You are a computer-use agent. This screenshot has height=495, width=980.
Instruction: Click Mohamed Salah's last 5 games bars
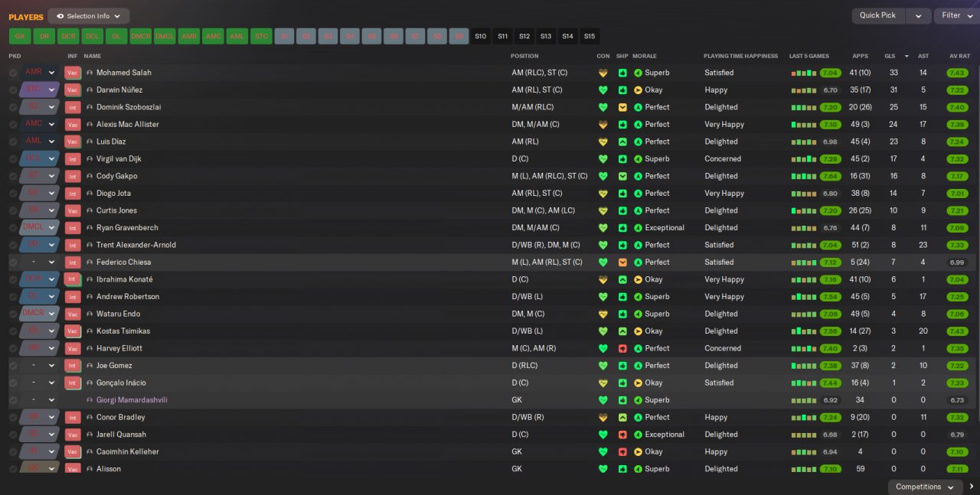pos(803,73)
